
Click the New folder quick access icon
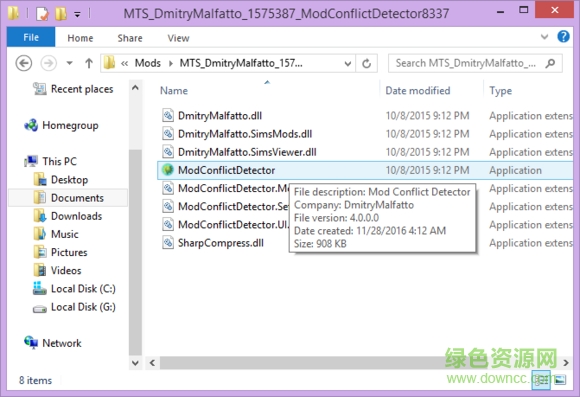[61, 14]
